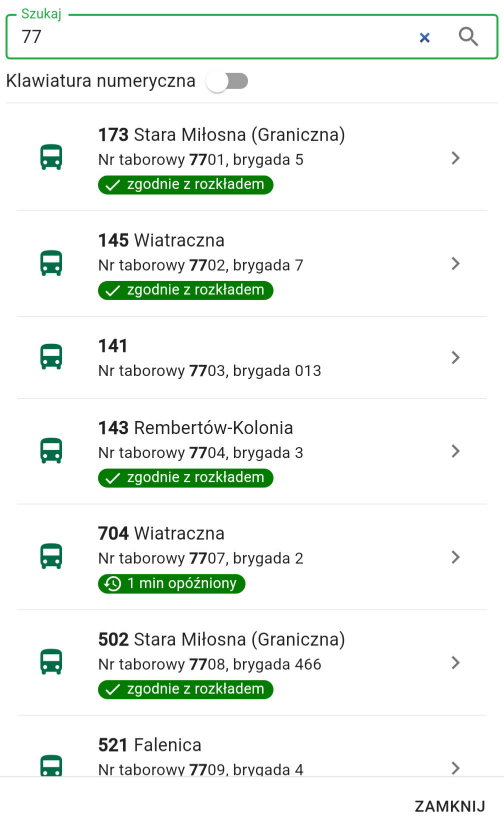Toggle the Klawiatura numeryczna switch
The height and width of the screenshot is (826, 504).
click(x=227, y=81)
